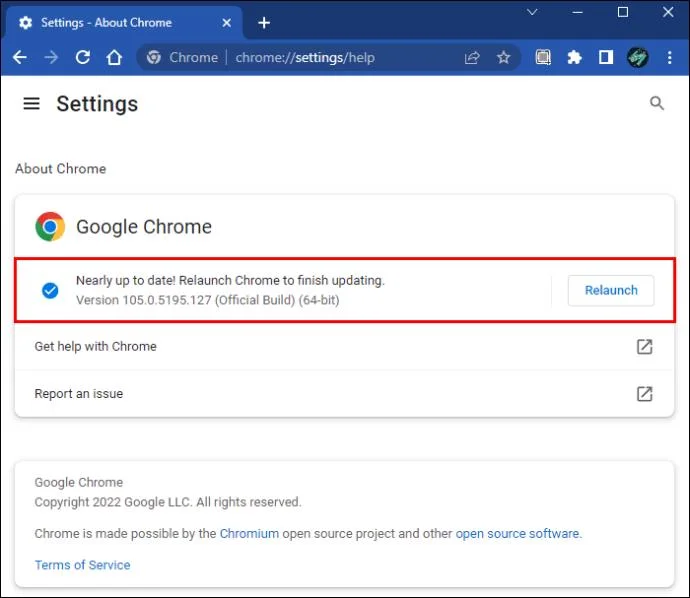Maximize the Chrome window

point(623,12)
